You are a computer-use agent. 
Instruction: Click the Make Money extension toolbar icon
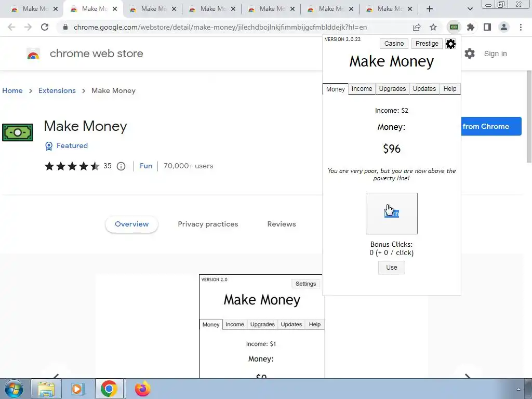tap(454, 27)
